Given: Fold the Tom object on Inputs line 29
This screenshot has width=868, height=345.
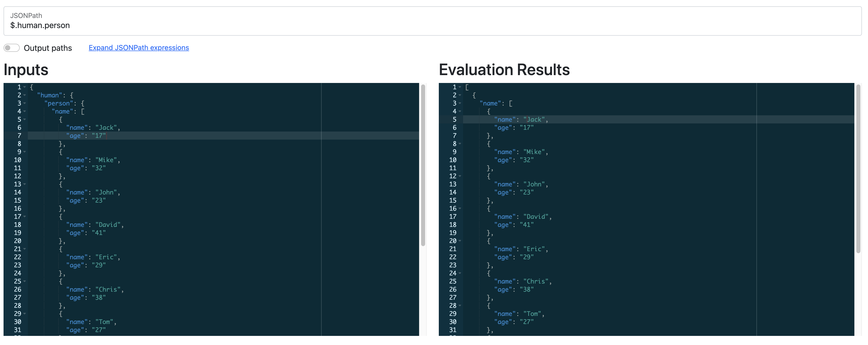Looking at the screenshot, I should pyautogui.click(x=25, y=314).
